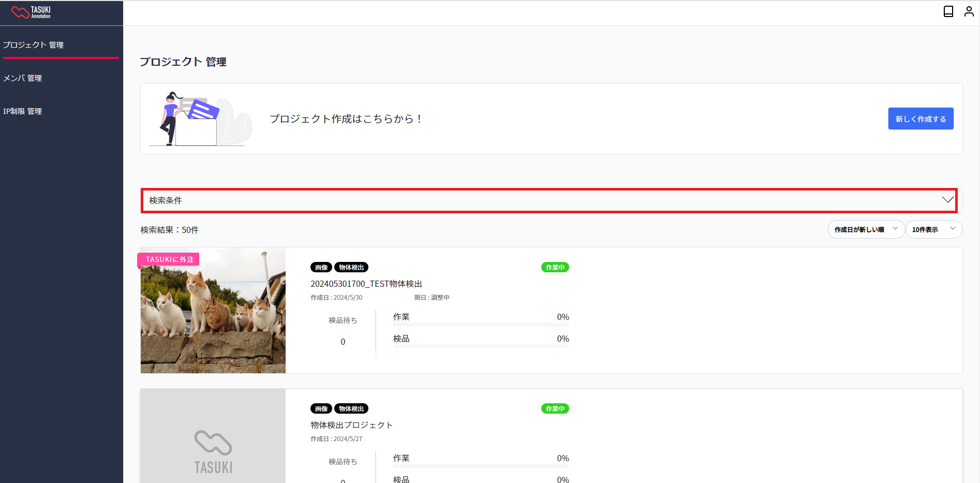Go to メンバ 管理 in sidebar
The height and width of the screenshot is (483, 980).
click(x=23, y=78)
